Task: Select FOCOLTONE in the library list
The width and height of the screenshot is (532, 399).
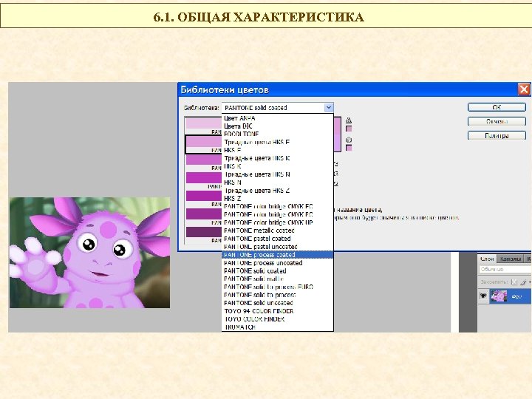Action: [278, 134]
